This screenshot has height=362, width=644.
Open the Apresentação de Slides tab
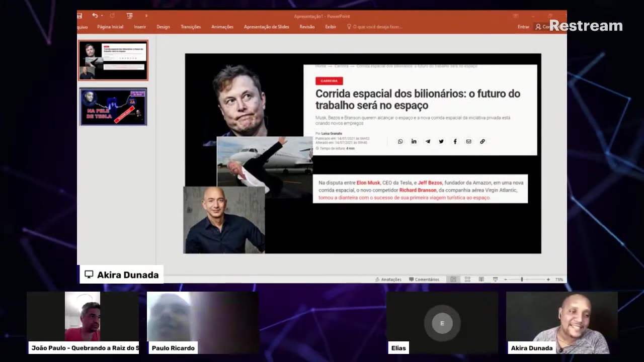tap(267, 27)
